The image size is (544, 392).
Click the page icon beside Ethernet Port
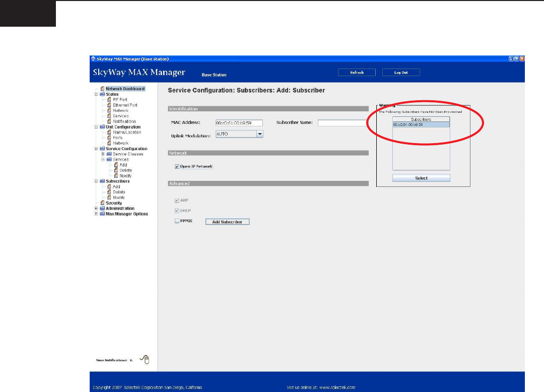pos(109,105)
